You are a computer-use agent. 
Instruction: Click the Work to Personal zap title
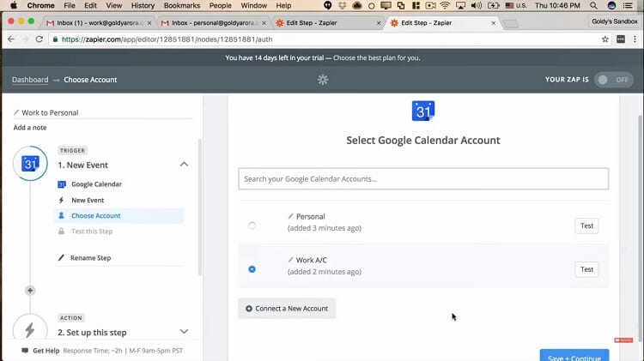coord(50,112)
